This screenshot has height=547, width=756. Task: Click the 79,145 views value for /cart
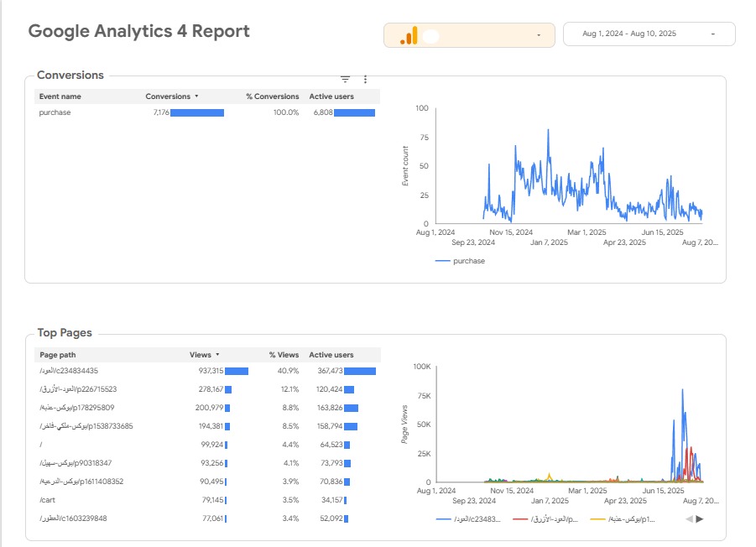212,500
